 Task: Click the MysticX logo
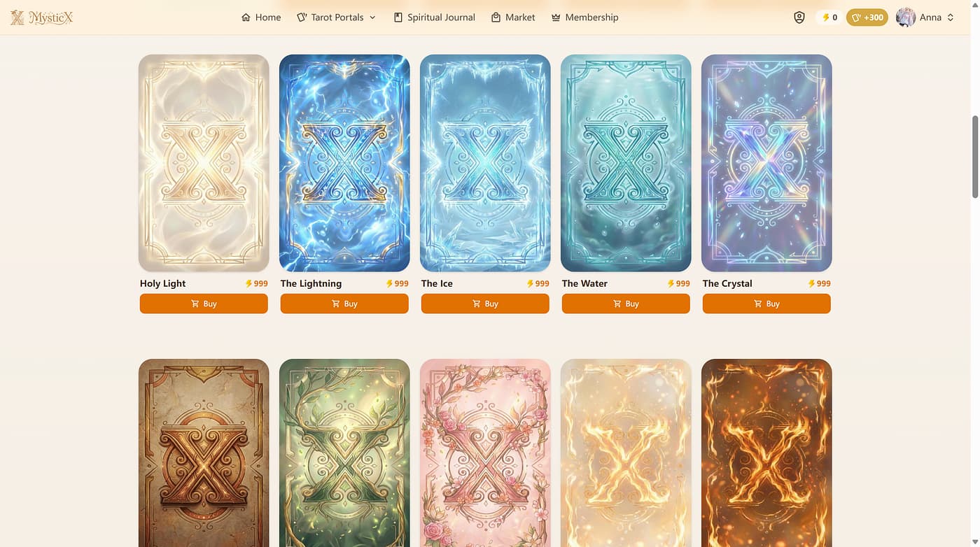pos(41,17)
